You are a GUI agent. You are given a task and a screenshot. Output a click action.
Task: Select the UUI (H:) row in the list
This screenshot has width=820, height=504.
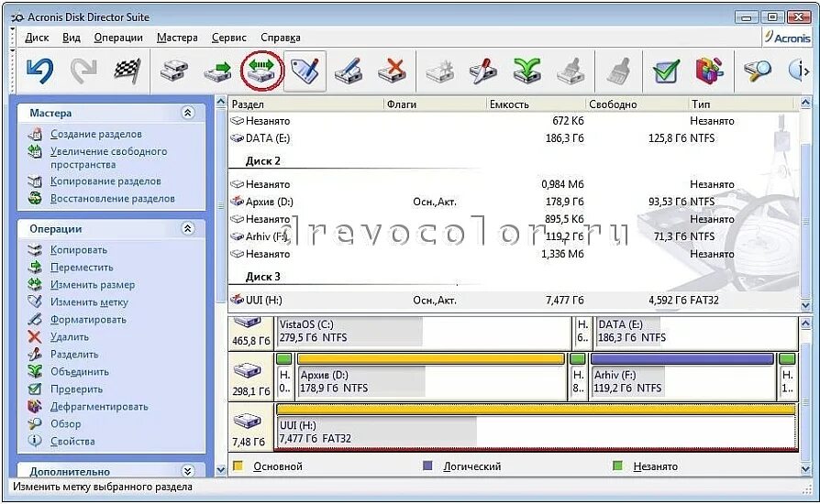tap(514, 301)
